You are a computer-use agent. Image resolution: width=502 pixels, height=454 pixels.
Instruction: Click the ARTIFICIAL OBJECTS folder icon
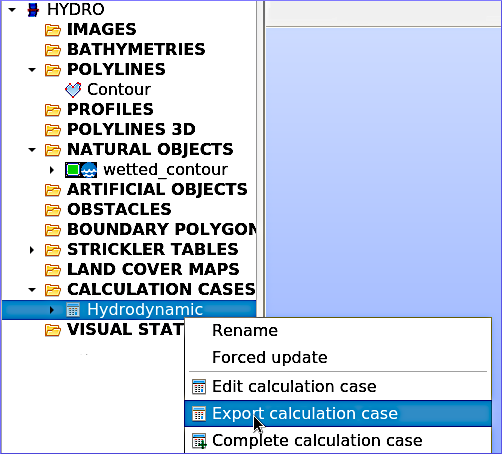click(53, 190)
